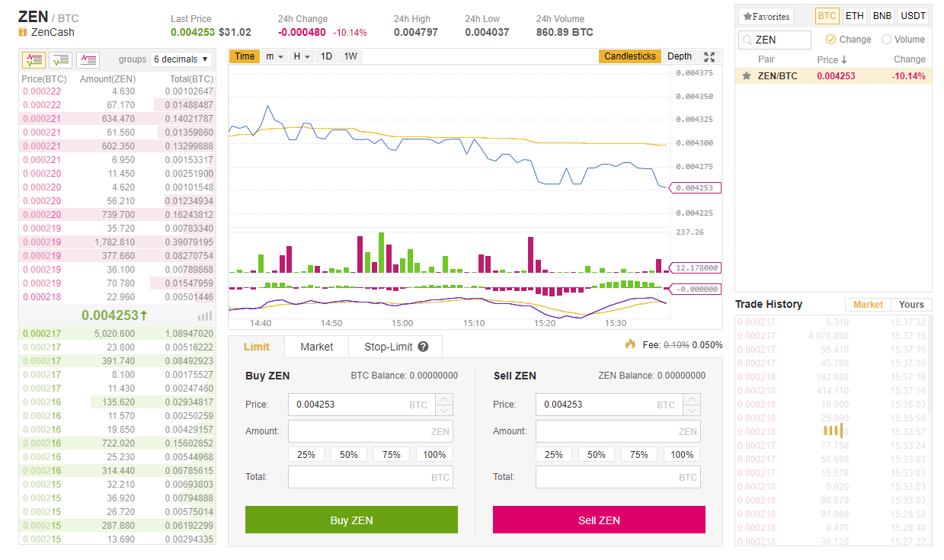
Task: Click the ZEN/BTC row in pair list
Action: [834, 76]
